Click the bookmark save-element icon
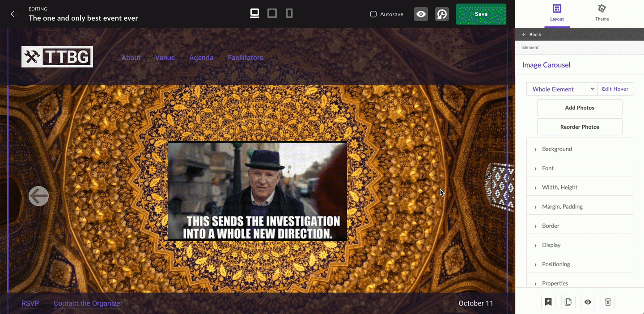 pos(548,302)
